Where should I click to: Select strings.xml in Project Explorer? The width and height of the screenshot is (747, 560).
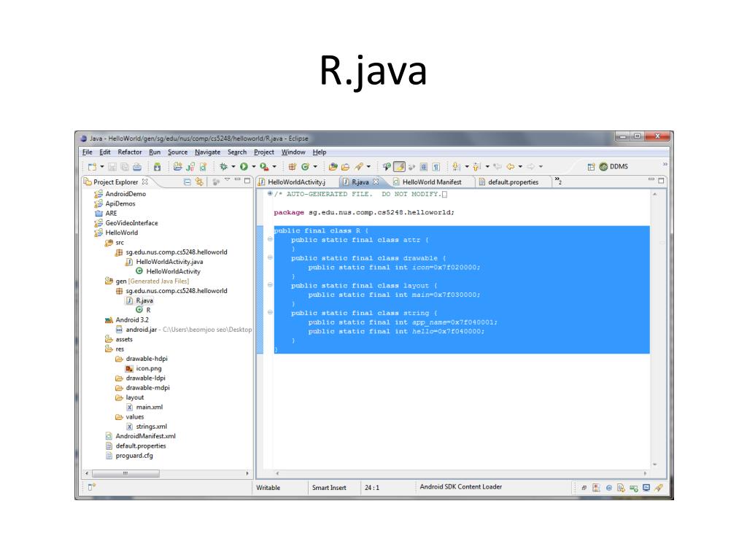[151, 427]
